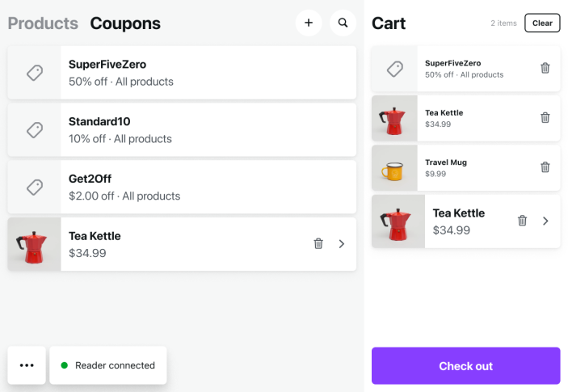Delete the large Tea Kettle cart entry

coord(522,221)
